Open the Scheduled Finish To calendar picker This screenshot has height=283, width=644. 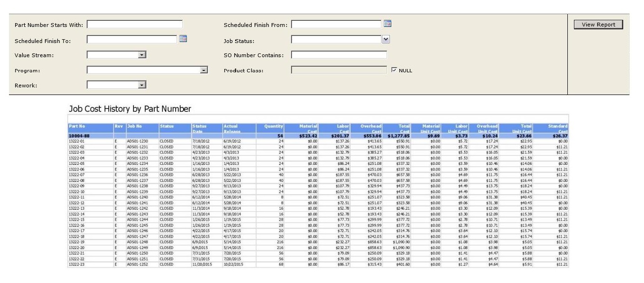[183, 39]
